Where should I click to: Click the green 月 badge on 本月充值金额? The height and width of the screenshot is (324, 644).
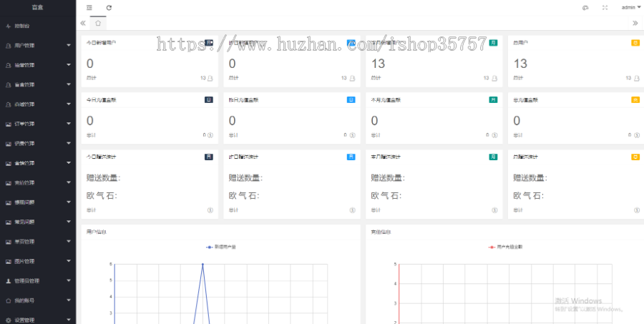(x=493, y=100)
